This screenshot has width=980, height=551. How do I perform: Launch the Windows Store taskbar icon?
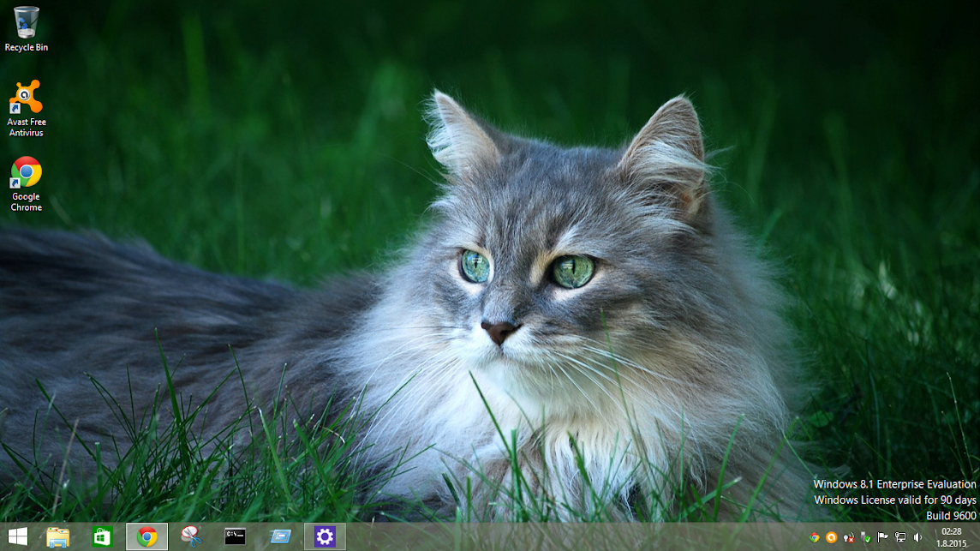102,536
